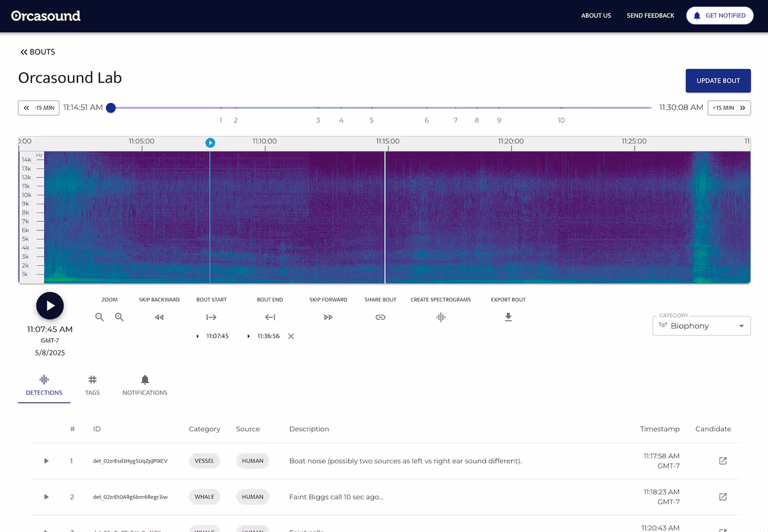768x532 pixels.
Task: Click detection ID det_02zrEsd3Hyg5UqZpjPIXCV
Action: (130, 461)
